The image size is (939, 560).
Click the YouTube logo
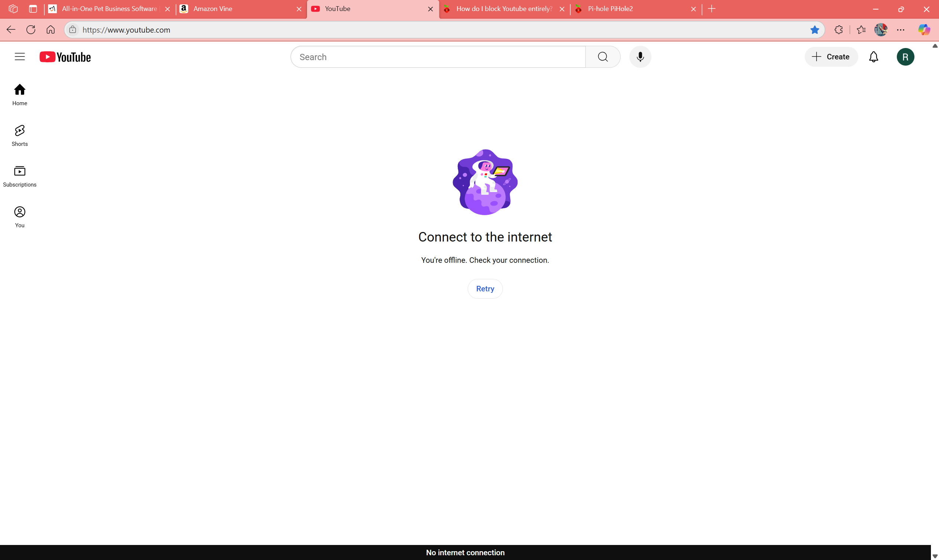65,57
